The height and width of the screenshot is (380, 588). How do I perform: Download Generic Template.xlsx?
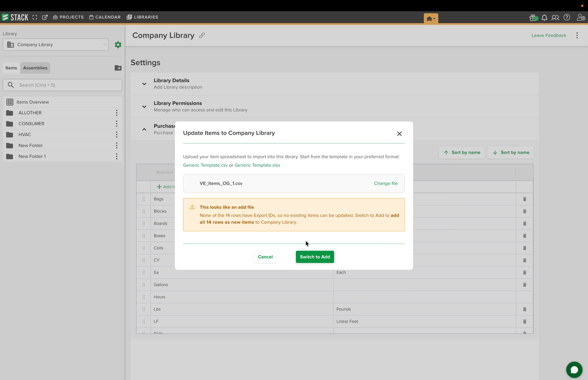257,165
